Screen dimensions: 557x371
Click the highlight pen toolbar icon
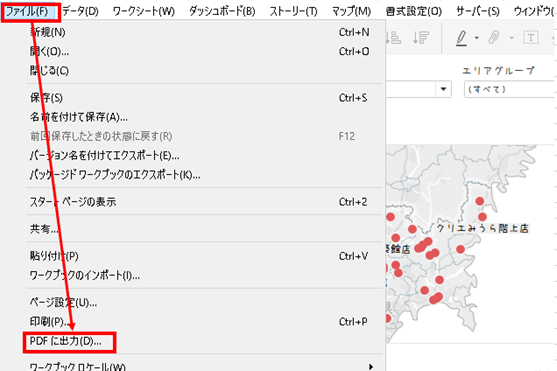[x=461, y=38]
